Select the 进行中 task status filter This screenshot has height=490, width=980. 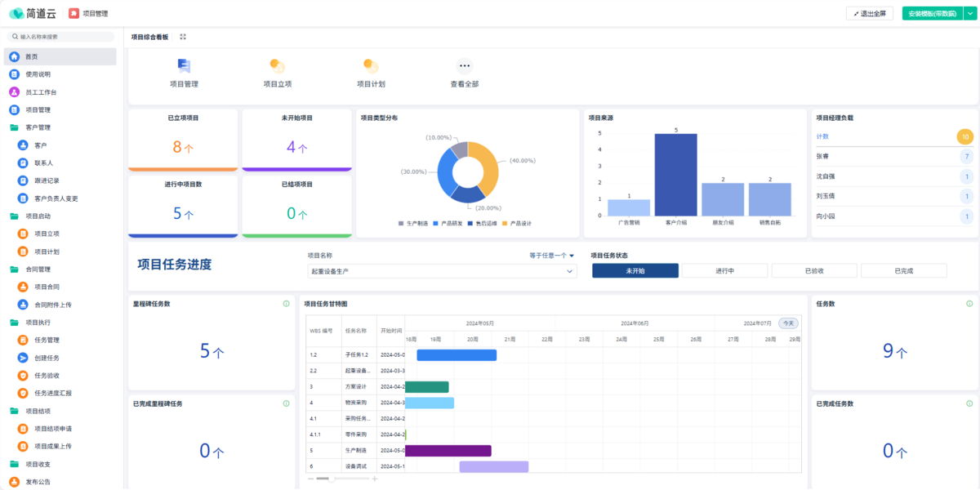point(725,270)
